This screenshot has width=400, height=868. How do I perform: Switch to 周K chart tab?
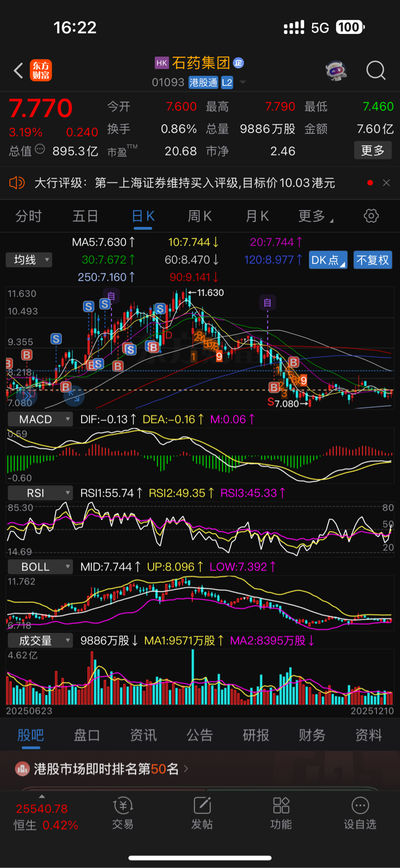(x=200, y=216)
